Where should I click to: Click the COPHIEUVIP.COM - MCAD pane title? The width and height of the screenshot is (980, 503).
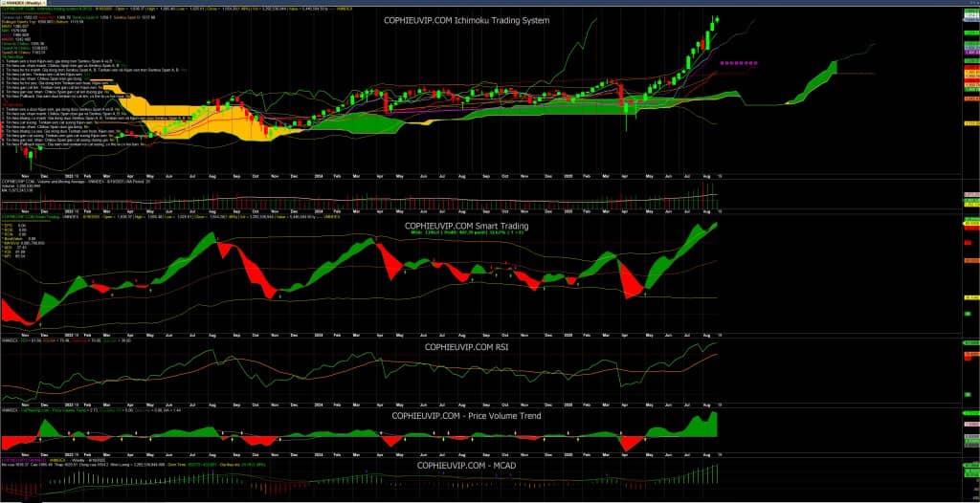tap(466, 466)
